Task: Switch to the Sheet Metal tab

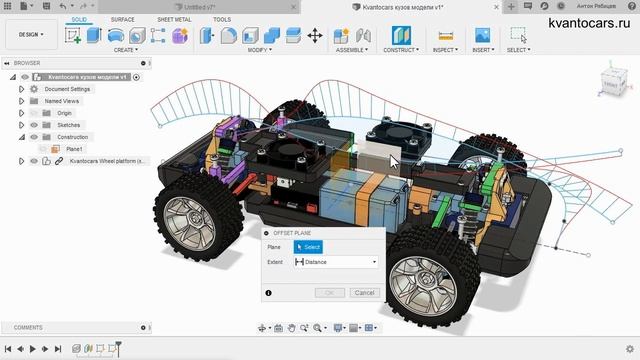Action: click(x=174, y=20)
